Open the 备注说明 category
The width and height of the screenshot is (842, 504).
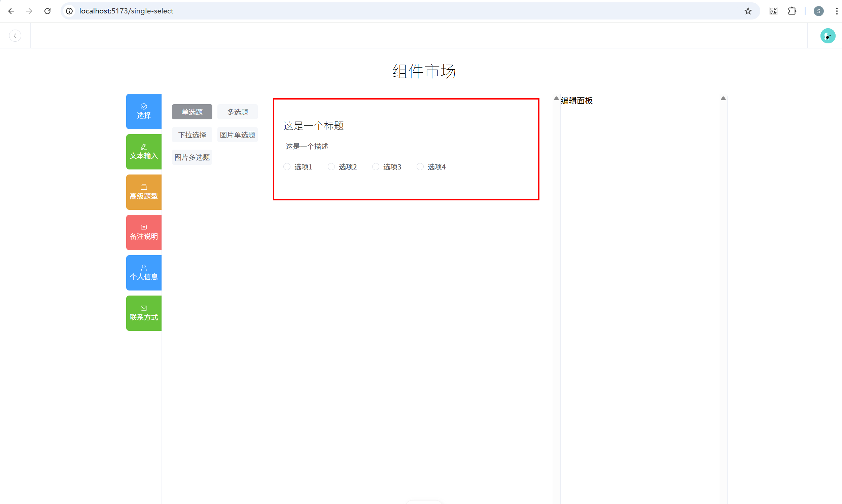coord(144,233)
